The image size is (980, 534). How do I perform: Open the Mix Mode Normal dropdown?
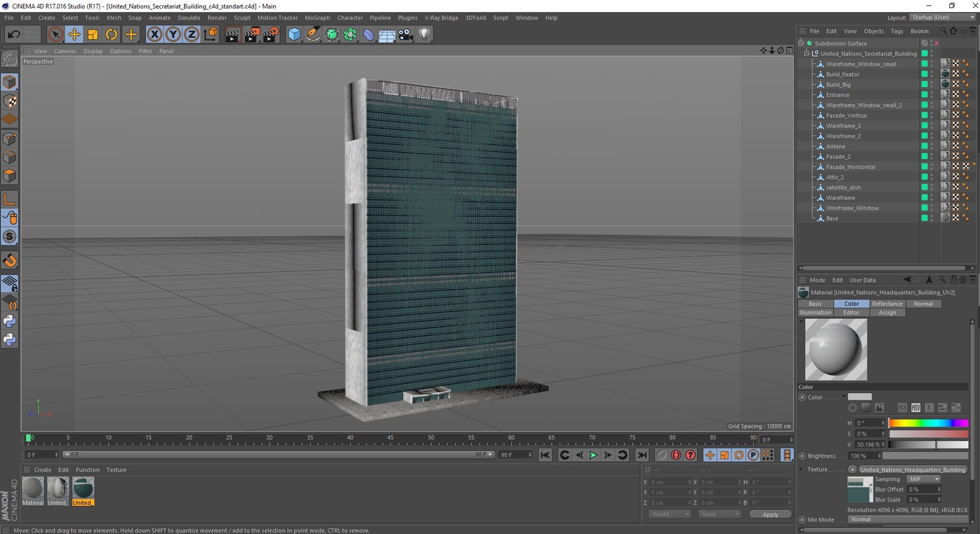908,520
